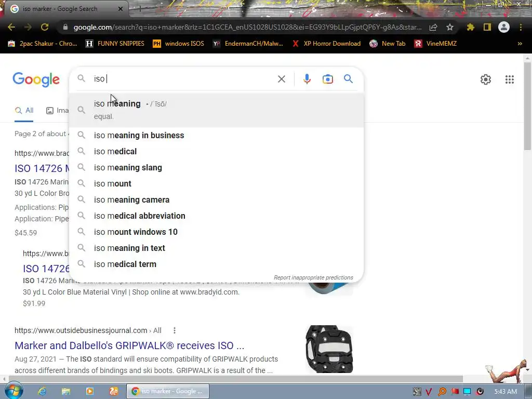
Task: Clear the search box with X
Action: pos(281,79)
